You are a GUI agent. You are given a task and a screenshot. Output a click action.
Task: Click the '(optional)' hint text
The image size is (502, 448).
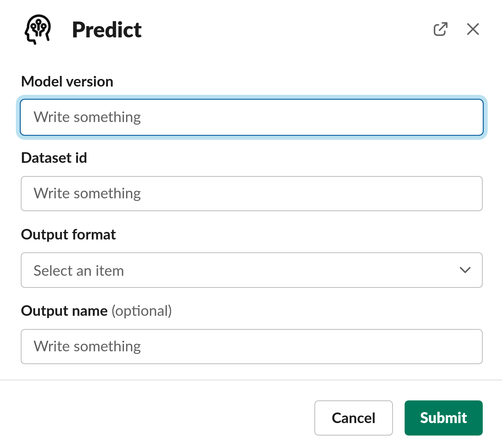[x=142, y=311]
